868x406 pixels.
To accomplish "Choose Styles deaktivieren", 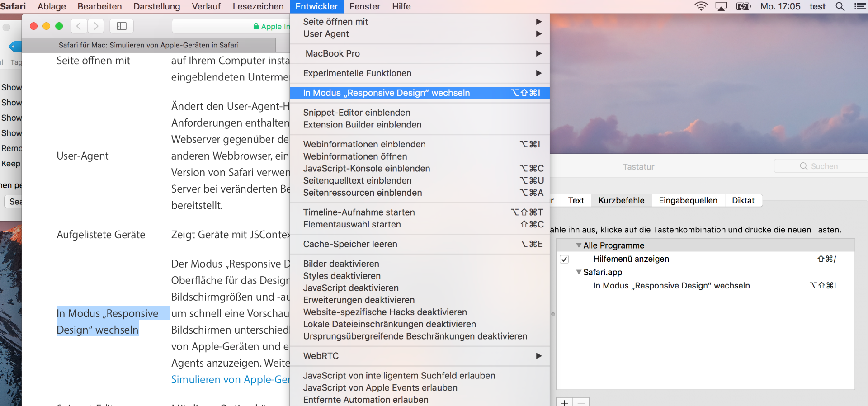I will click(420, 276).
